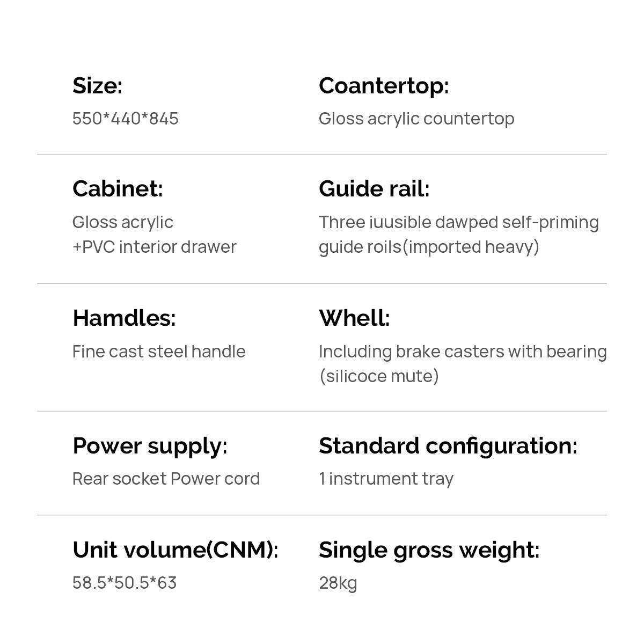Image resolution: width=644 pixels, height=644 pixels.
Task: Select "1 instrument tray" text
Action: click(386, 479)
